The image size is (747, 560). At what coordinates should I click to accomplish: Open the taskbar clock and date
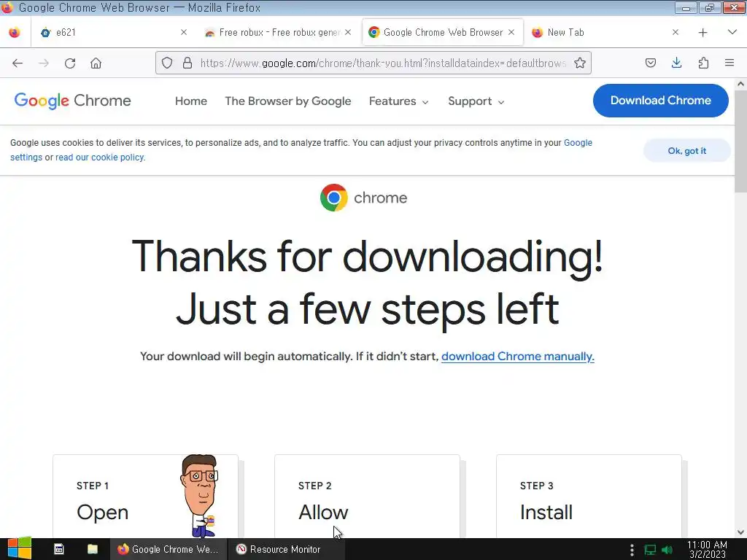pos(707,549)
